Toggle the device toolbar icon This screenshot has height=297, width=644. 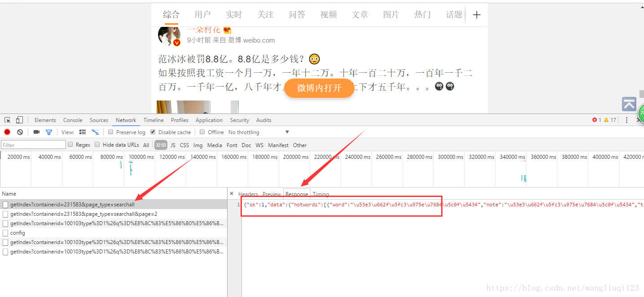click(x=19, y=120)
